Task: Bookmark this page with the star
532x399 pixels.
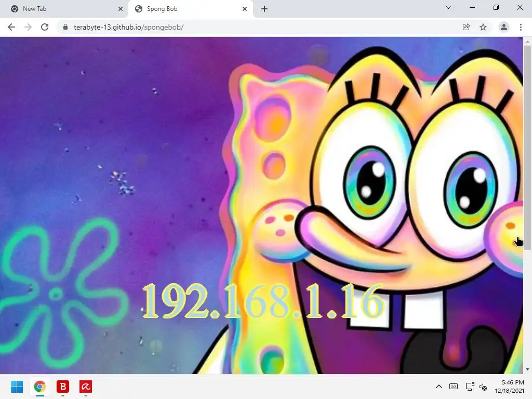Action: coord(483,27)
